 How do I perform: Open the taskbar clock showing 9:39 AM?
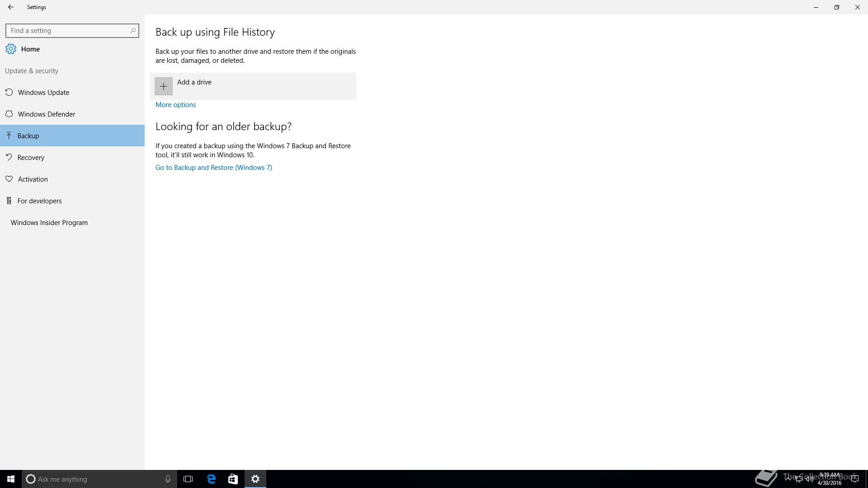(829, 479)
